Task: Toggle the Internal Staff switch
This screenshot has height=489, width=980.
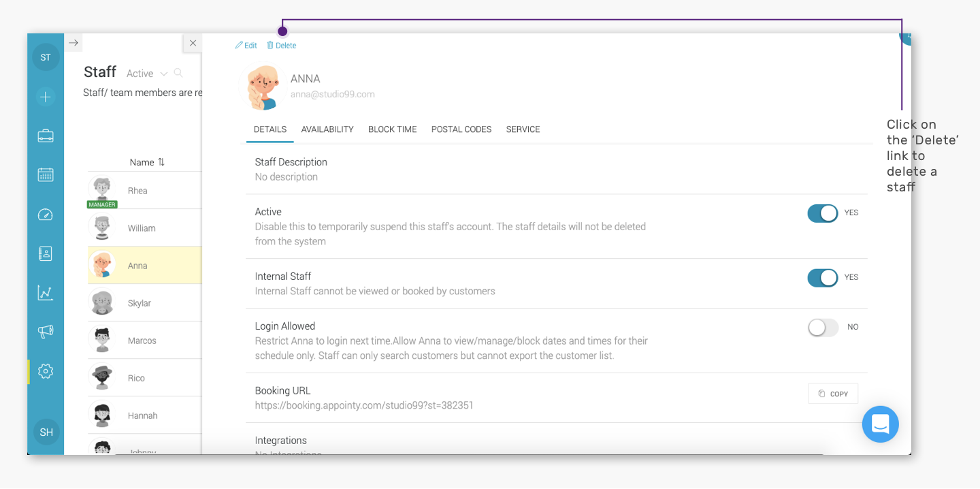Action: 823,278
